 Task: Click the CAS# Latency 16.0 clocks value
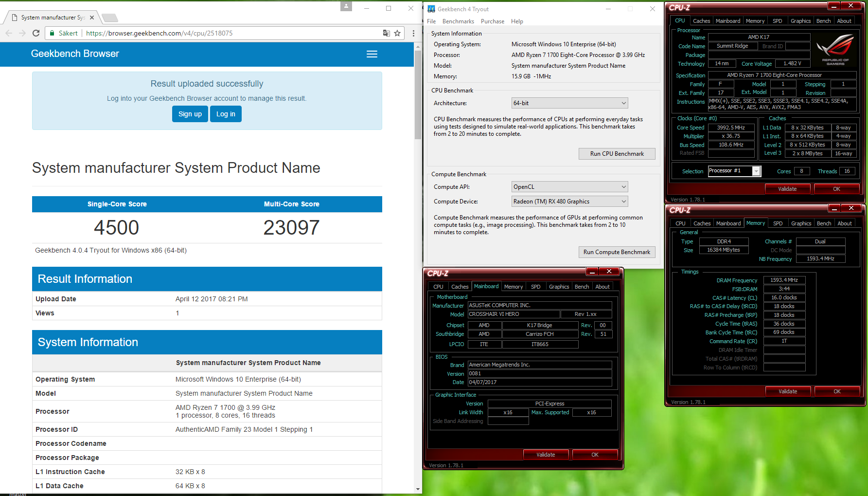[784, 297]
